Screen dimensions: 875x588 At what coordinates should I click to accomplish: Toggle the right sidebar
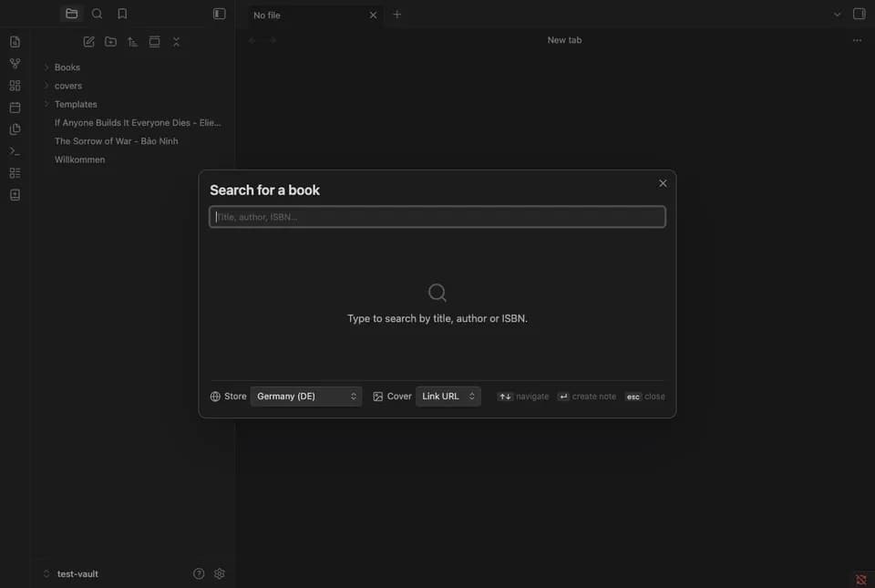click(860, 14)
